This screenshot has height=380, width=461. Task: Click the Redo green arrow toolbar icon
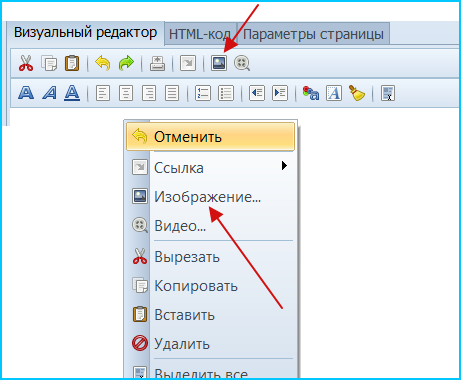click(x=126, y=63)
